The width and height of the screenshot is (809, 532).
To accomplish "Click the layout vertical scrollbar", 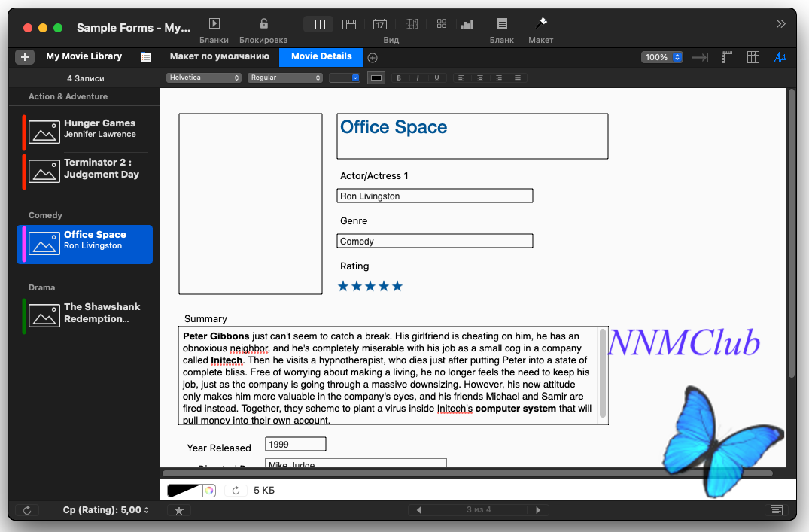I will [x=792, y=235].
